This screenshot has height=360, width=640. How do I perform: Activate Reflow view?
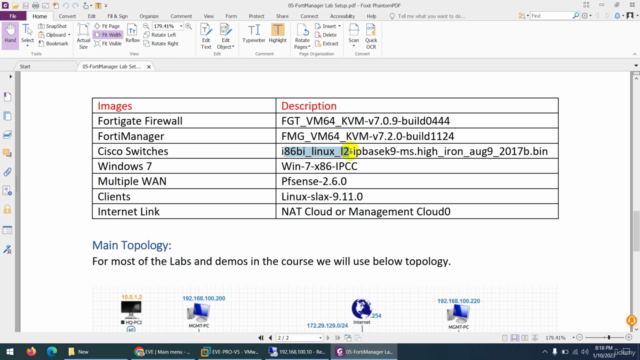pos(132,33)
